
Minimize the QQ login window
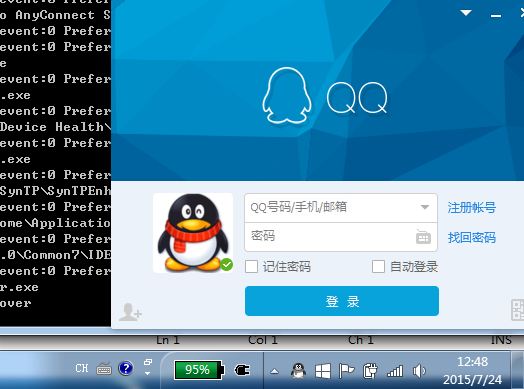[496, 15]
